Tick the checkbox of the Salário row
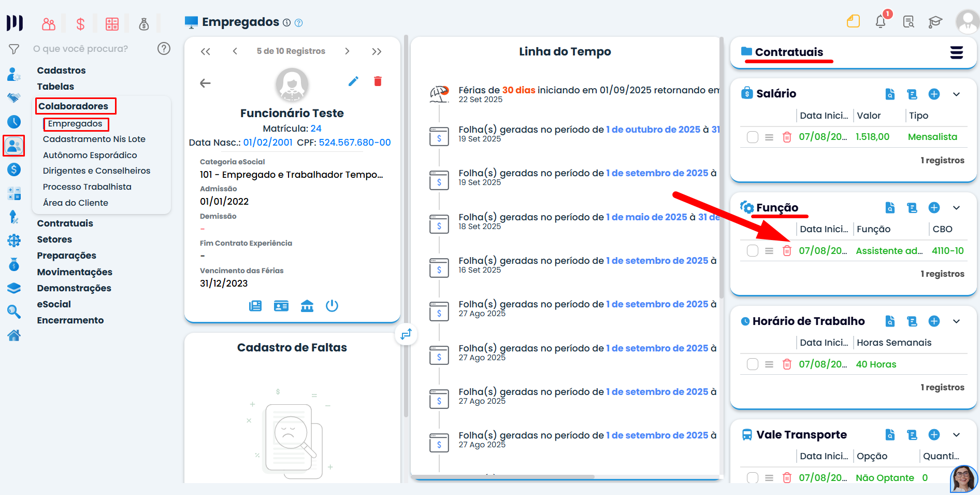 [753, 137]
